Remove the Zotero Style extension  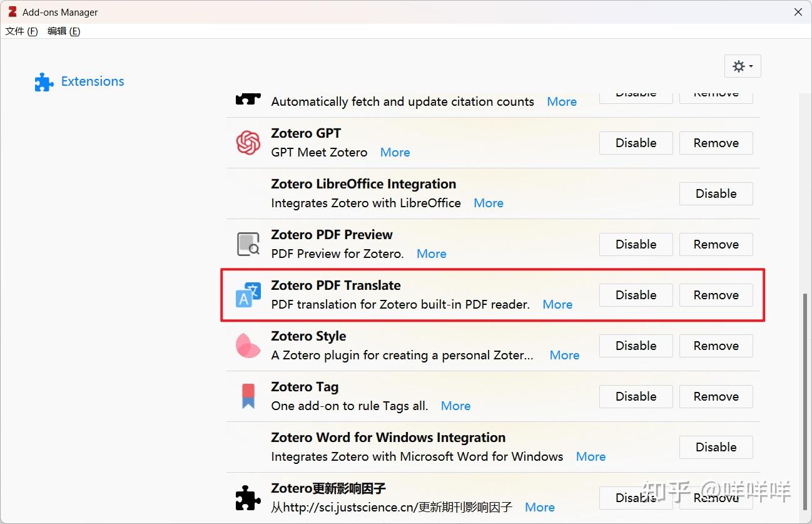coord(716,346)
